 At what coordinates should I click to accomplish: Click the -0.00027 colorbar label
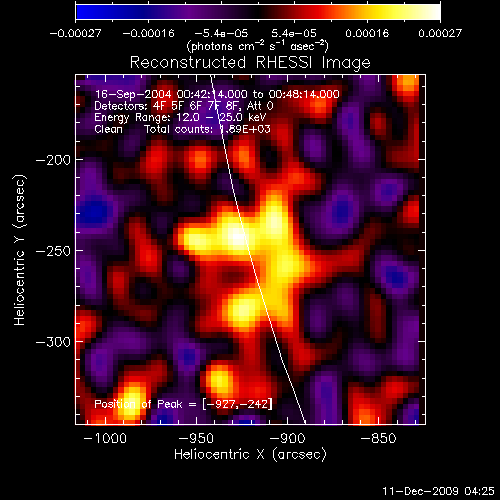point(75,33)
